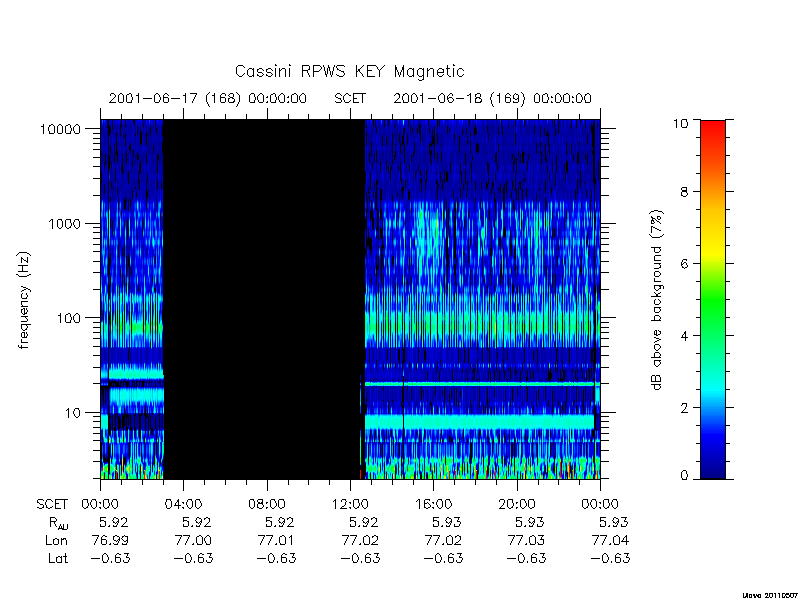The image size is (800, 600).
Task: Click the '04:00' time tick label
Action: pos(183,505)
